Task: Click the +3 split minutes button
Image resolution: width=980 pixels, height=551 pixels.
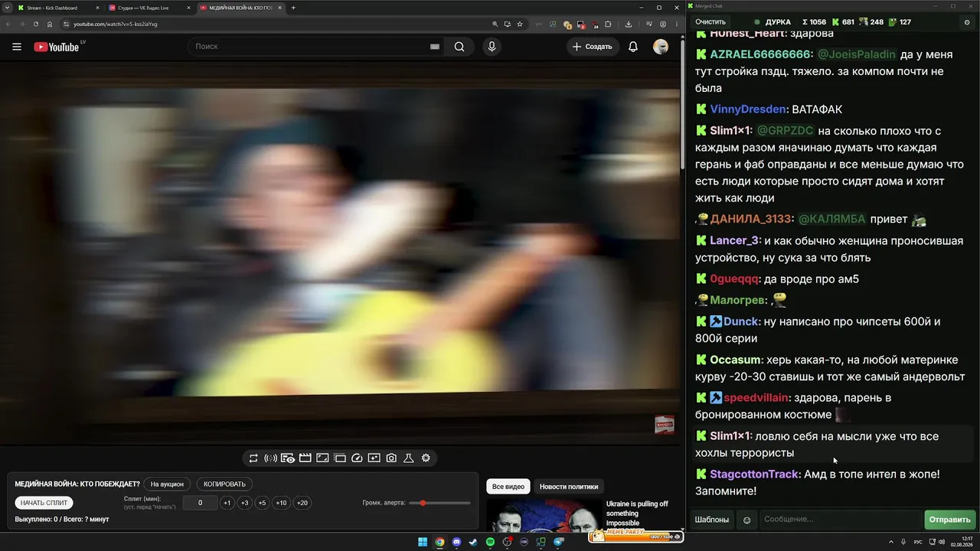Action: (244, 503)
